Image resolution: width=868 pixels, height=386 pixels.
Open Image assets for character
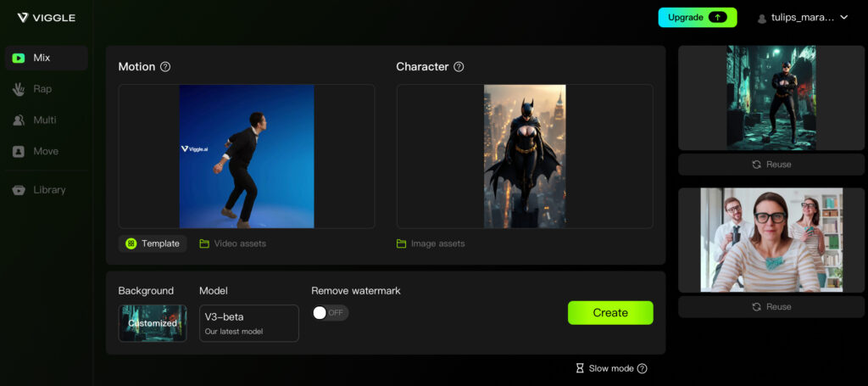430,243
